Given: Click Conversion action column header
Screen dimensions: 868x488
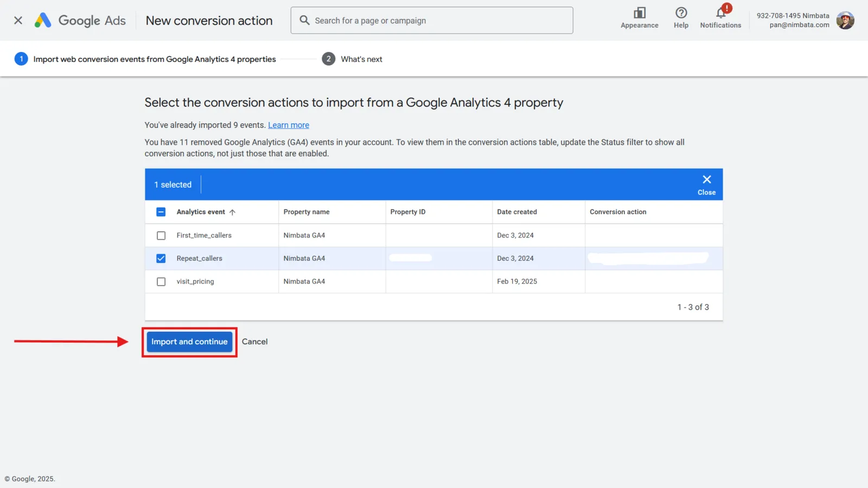Looking at the screenshot, I should click(x=618, y=212).
